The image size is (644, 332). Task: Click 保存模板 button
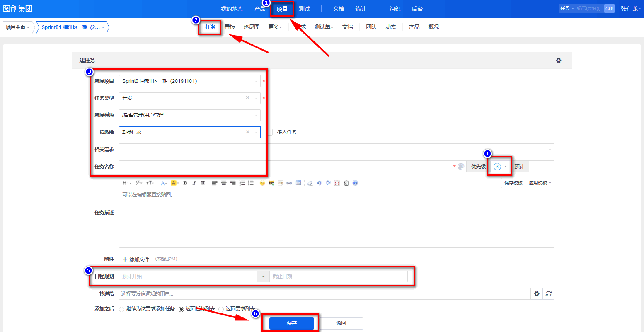pyautogui.click(x=513, y=183)
